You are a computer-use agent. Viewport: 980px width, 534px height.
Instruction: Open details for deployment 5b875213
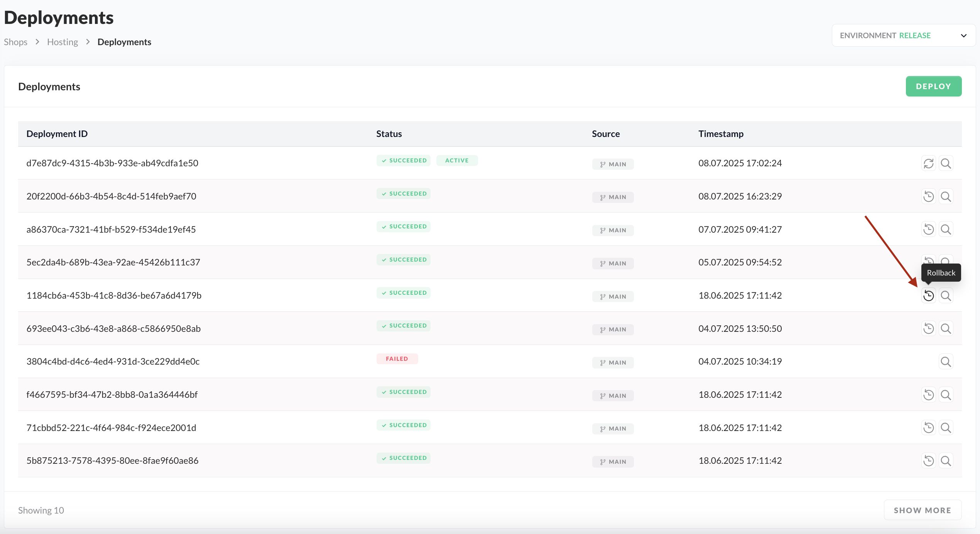(946, 461)
